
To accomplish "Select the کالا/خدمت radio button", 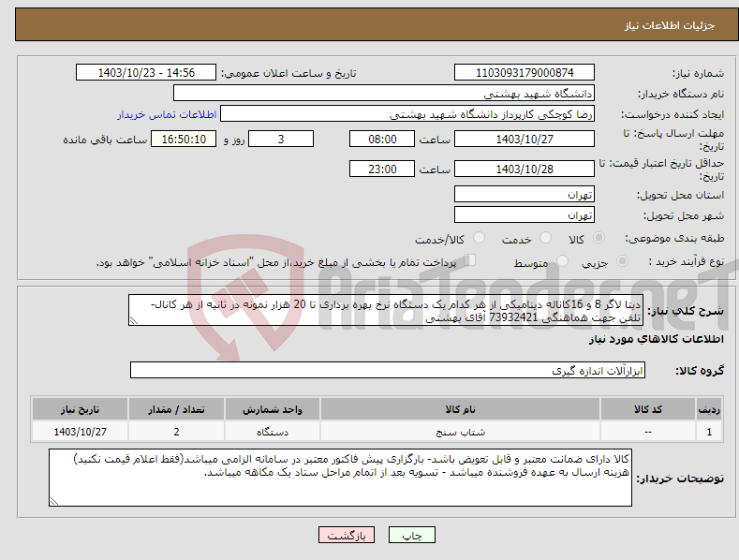I will click(479, 238).
